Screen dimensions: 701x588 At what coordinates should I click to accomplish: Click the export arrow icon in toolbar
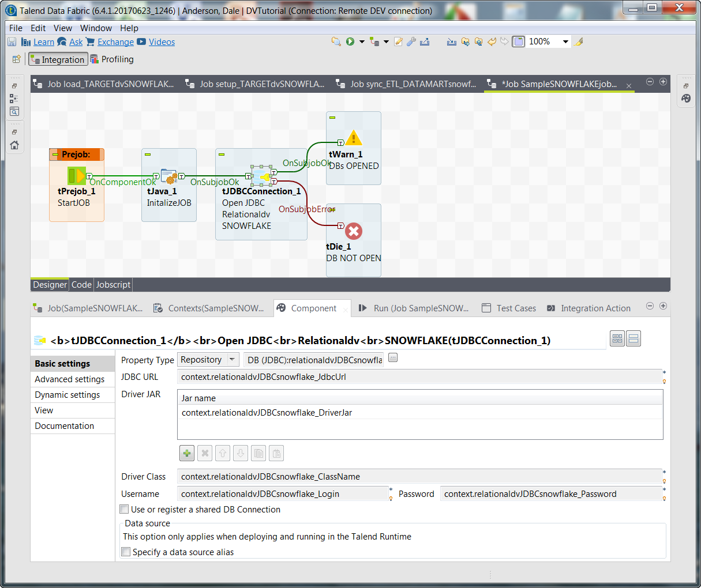pyautogui.click(x=425, y=42)
